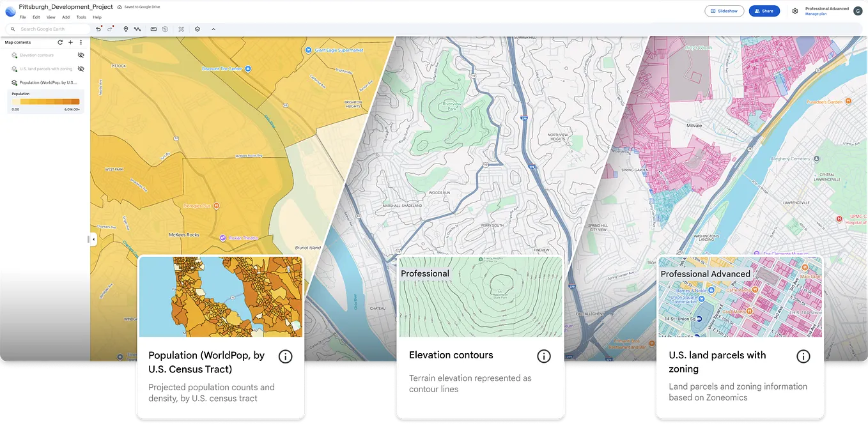This screenshot has width=868, height=442.
Task: Open the Tools menu
Action: 81,17
